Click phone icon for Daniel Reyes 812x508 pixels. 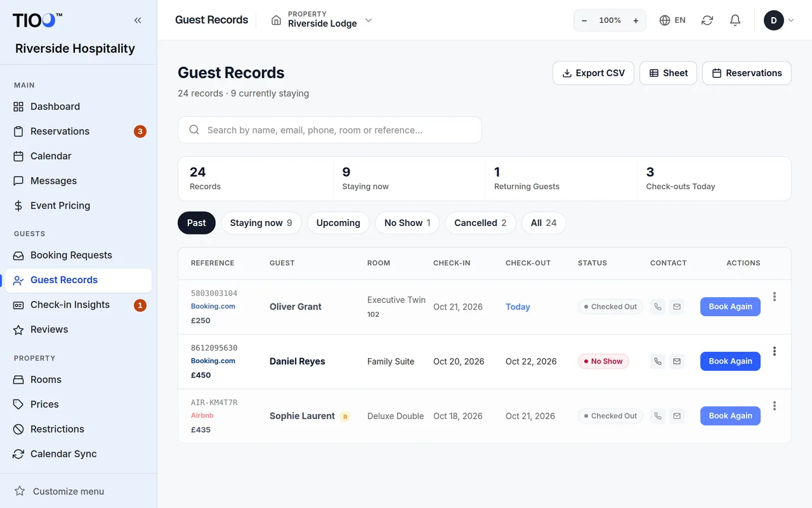pyautogui.click(x=658, y=361)
